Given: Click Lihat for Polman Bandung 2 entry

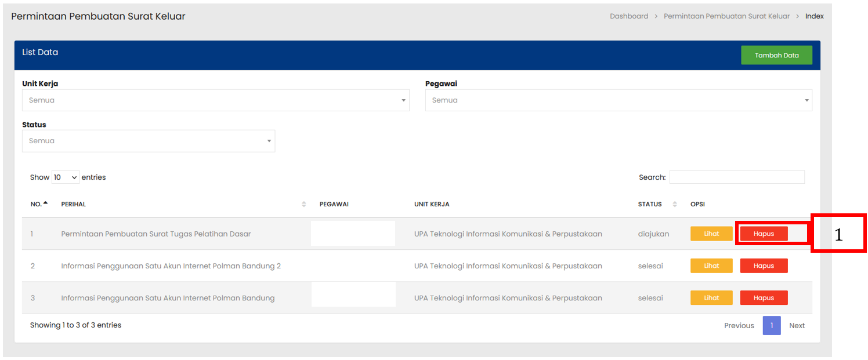Looking at the screenshot, I should 711,266.
